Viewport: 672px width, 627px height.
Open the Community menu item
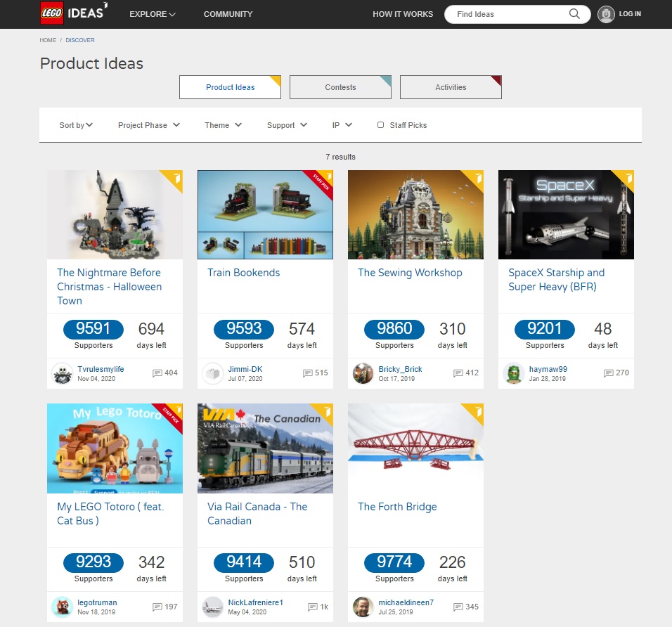click(228, 14)
